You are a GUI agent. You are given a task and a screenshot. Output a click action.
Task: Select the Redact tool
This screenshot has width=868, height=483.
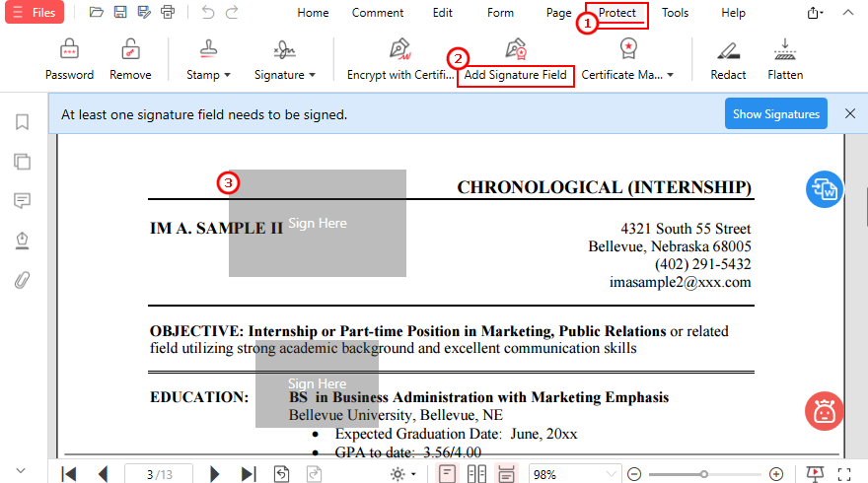click(728, 60)
